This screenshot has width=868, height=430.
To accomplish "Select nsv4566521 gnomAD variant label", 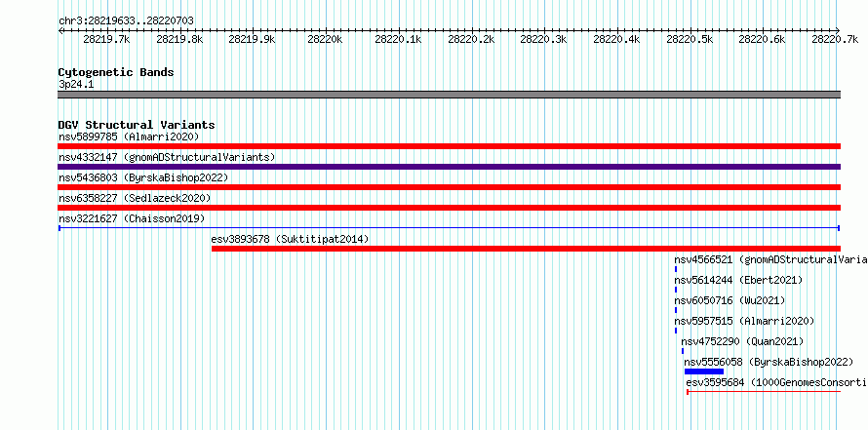I will coord(770,259).
